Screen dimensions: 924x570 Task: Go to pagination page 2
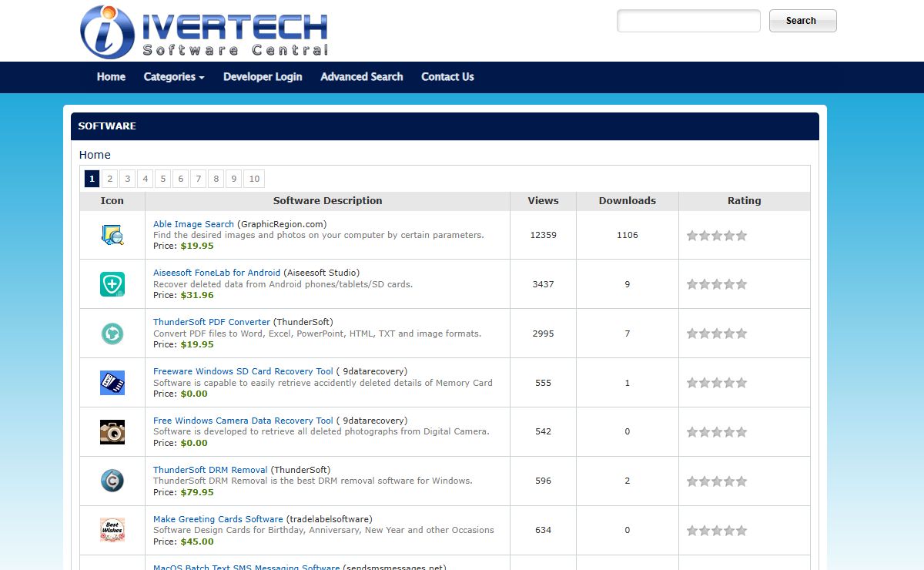pyautogui.click(x=110, y=179)
